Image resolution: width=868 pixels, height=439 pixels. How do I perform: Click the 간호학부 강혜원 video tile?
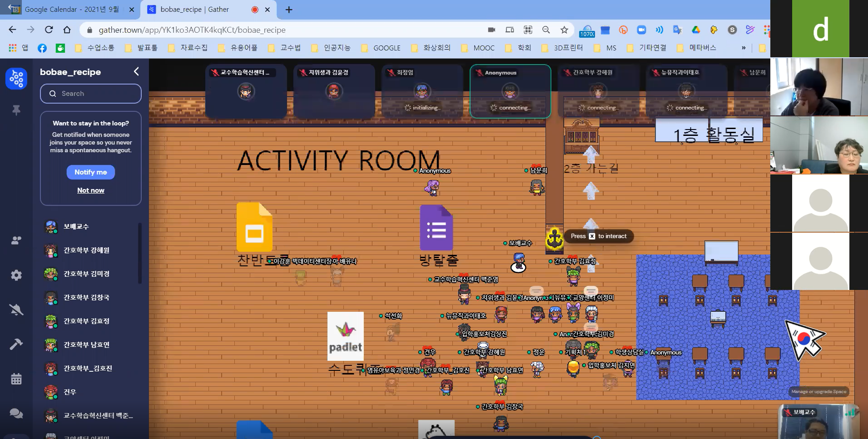(598, 91)
